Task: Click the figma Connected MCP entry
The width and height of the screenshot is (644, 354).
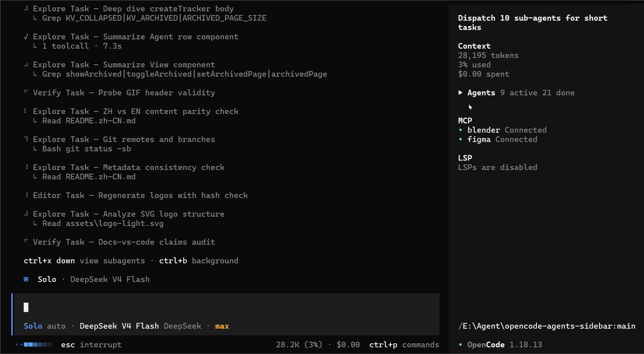Action: pos(502,139)
